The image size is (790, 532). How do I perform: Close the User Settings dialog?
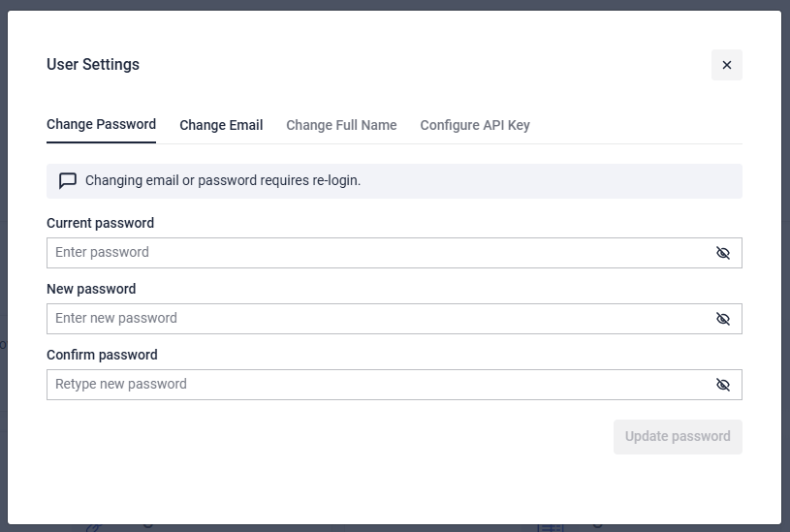[726, 65]
